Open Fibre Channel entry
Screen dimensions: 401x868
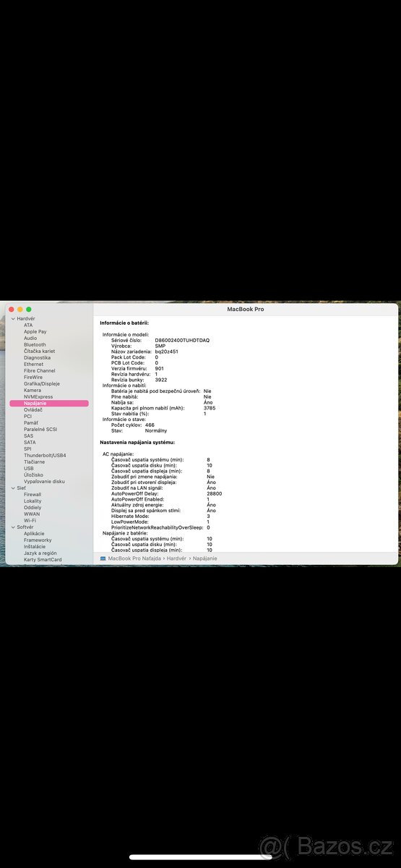click(x=39, y=371)
